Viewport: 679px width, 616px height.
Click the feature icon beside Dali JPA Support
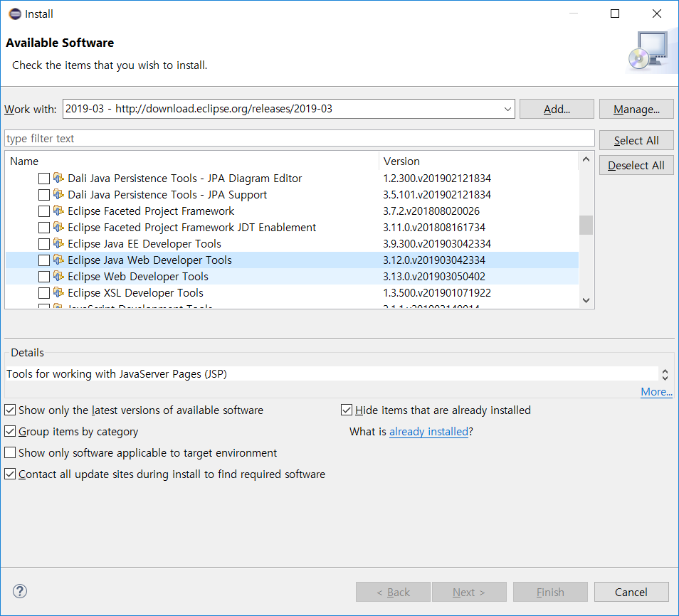point(58,194)
